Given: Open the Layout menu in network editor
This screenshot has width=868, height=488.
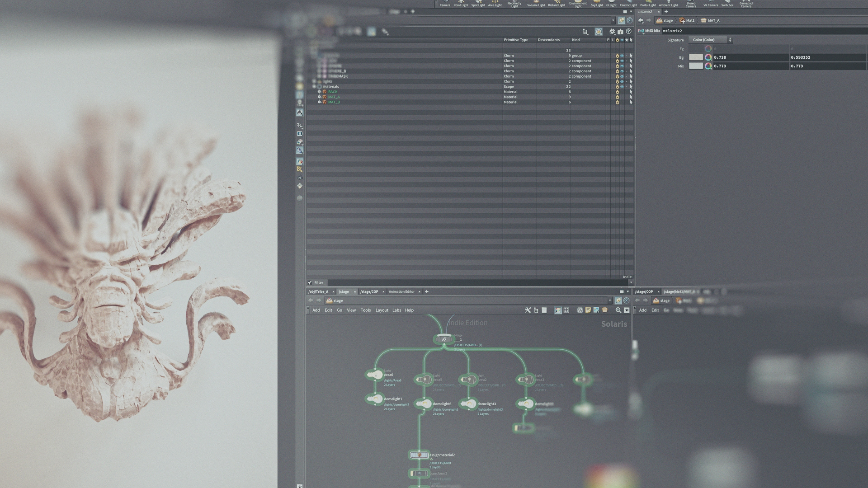Looking at the screenshot, I should [382, 310].
